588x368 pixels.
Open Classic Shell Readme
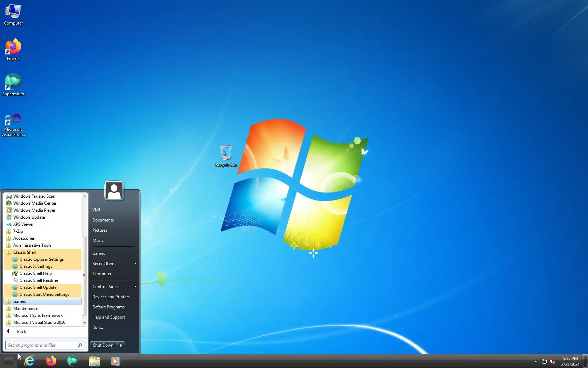tap(43, 280)
